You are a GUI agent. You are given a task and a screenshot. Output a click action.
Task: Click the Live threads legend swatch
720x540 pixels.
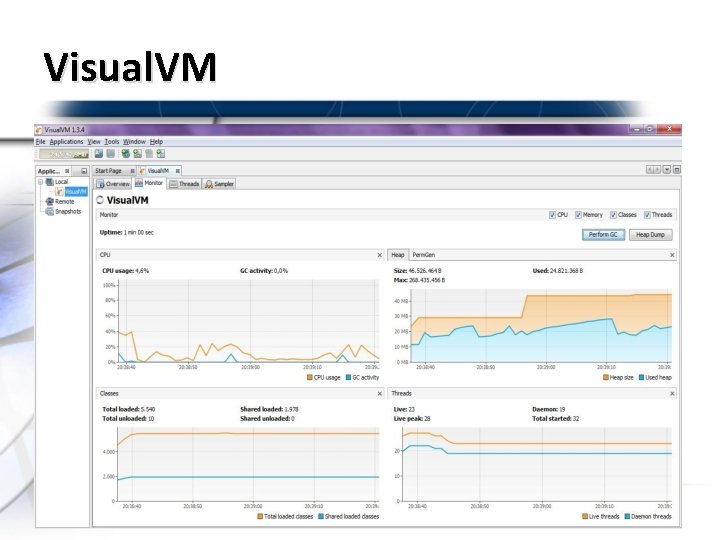tap(585, 517)
